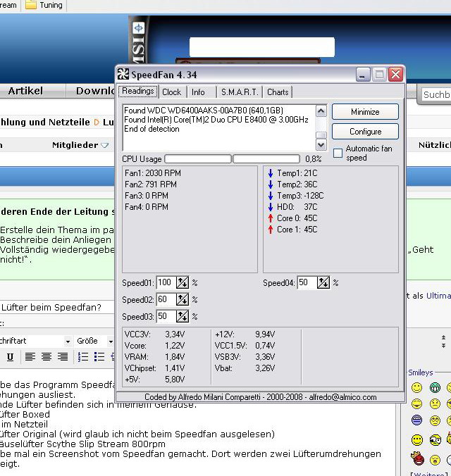Adjust Speed04 spinner control
The height and width of the screenshot is (476, 451).
pyautogui.click(x=323, y=282)
